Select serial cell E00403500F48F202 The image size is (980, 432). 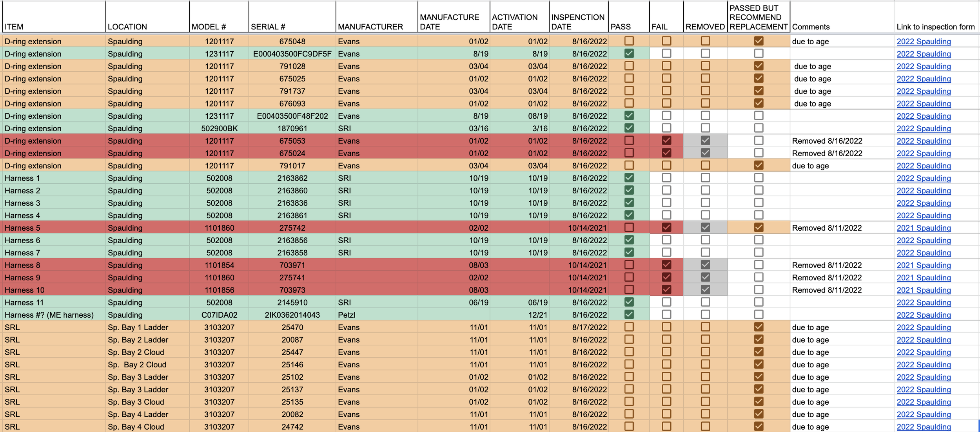[292, 116]
